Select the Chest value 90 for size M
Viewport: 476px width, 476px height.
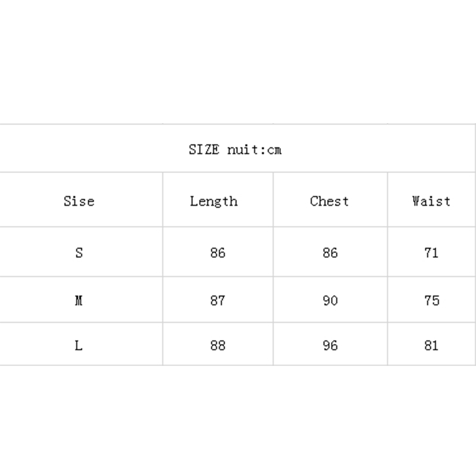point(330,300)
